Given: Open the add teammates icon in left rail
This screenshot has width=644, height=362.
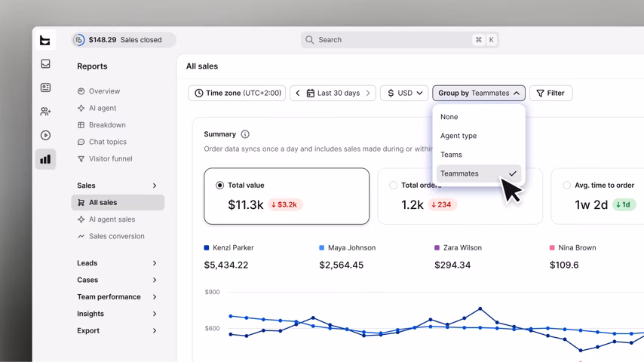Looking at the screenshot, I should [x=45, y=112].
